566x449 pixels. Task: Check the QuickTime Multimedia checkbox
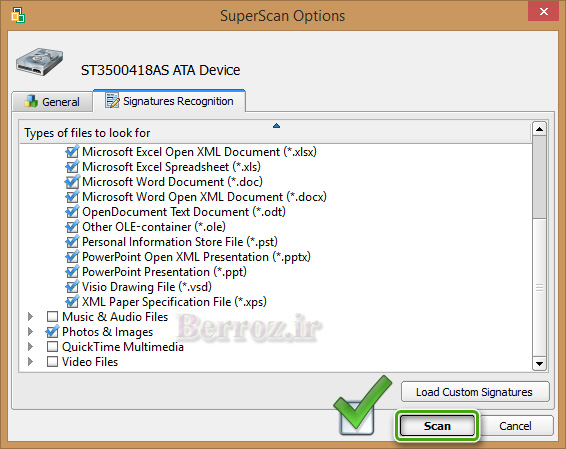tap(52, 346)
